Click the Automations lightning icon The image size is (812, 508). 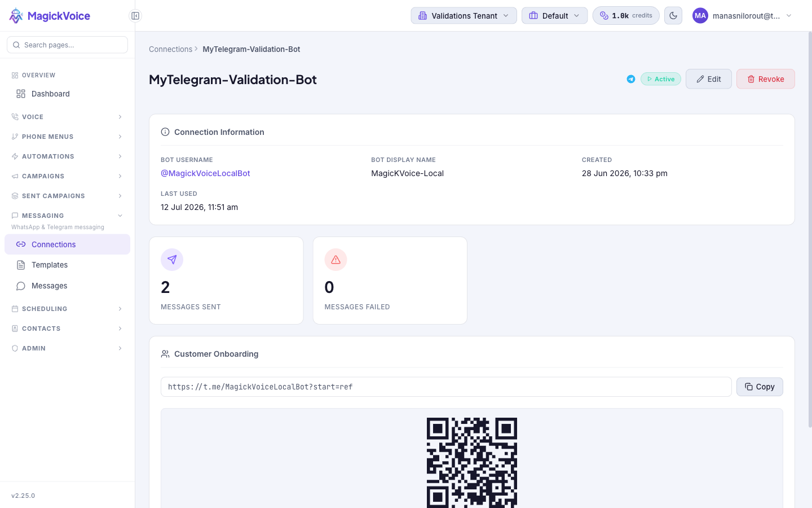click(x=15, y=156)
